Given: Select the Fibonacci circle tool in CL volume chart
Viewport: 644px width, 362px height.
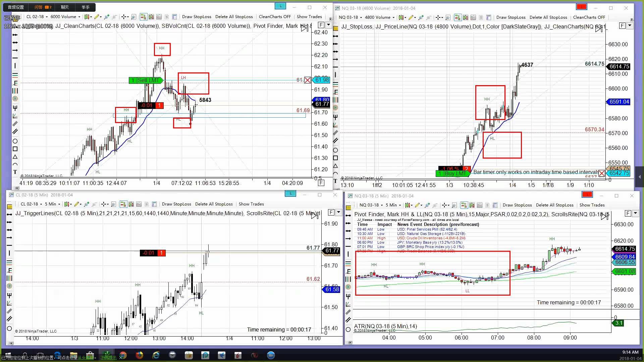Looking at the screenshot, I should [x=15, y=99].
